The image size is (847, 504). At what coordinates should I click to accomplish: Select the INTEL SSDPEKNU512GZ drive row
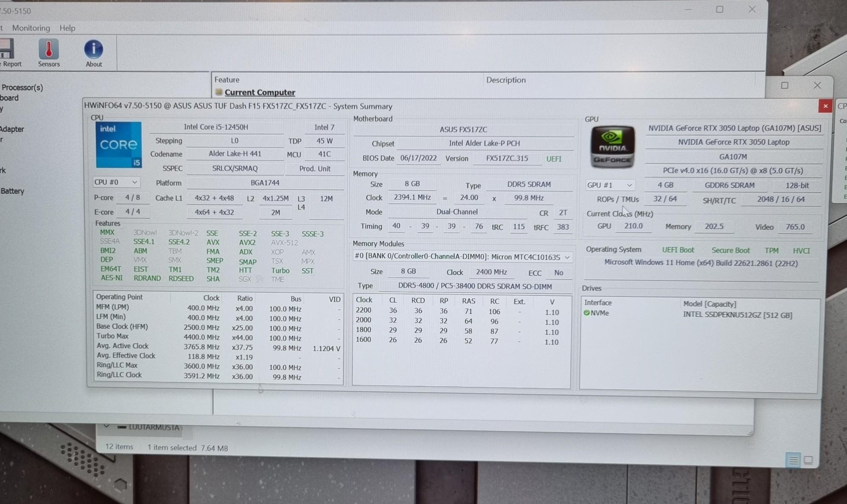700,314
